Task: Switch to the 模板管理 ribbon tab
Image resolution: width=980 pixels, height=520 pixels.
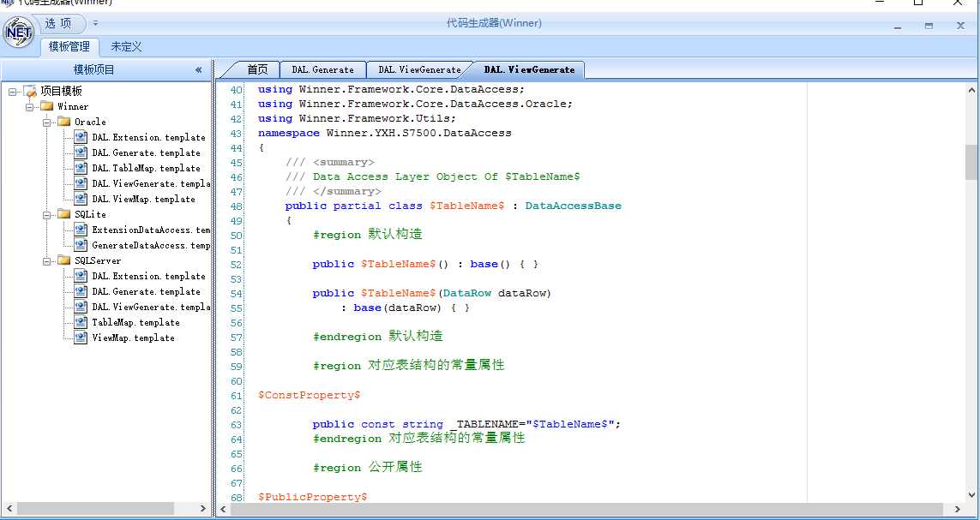Action: [x=69, y=46]
